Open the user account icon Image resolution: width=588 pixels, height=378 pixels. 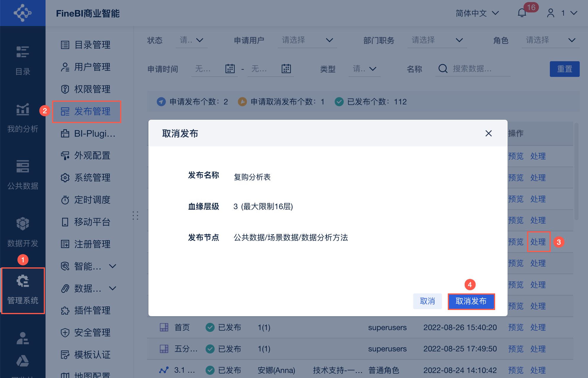[550, 13]
